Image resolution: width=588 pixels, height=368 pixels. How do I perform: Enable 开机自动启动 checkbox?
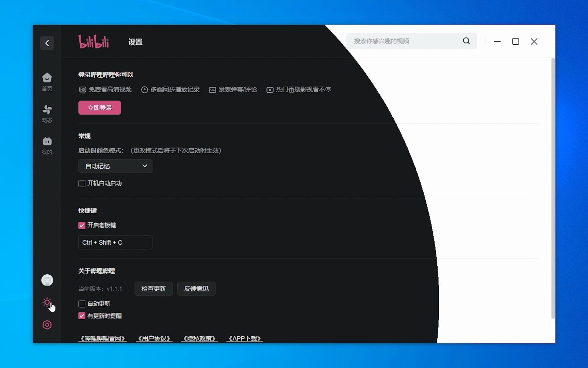[82, 183]
